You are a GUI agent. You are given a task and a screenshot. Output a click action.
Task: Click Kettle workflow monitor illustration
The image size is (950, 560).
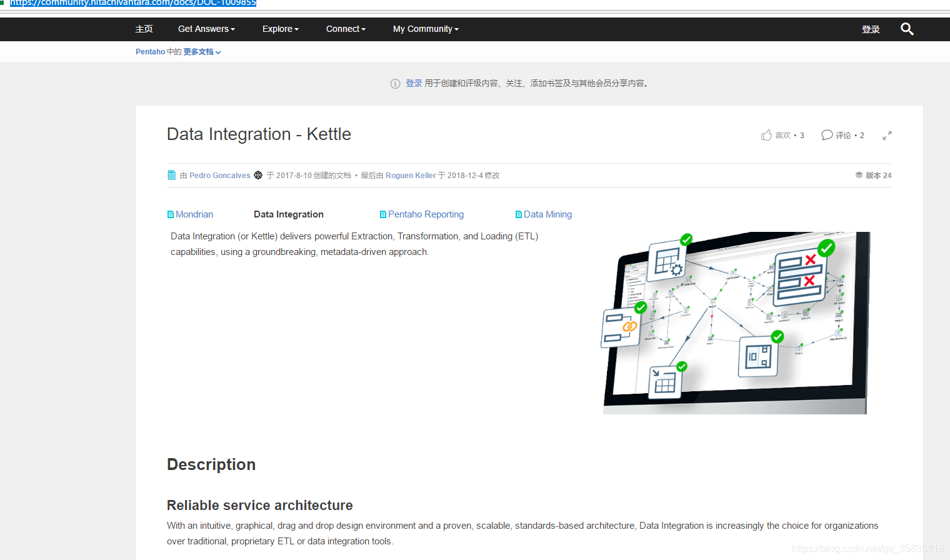coord(735,323)
